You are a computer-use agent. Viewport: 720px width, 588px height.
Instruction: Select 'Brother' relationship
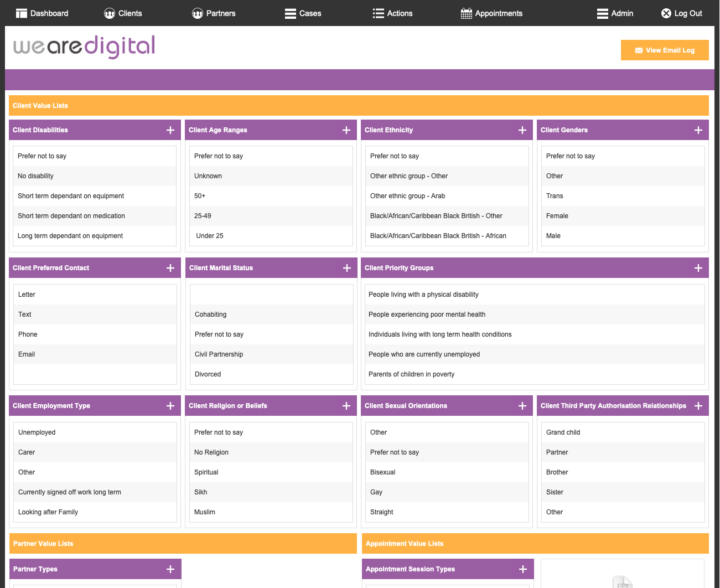pyautogui.click(x=623, y=472)
